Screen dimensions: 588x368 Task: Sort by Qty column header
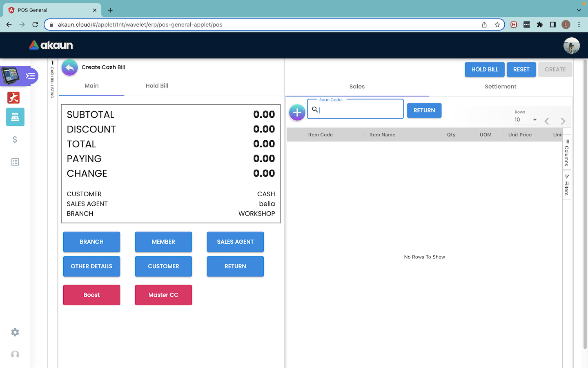(x=451, y=135)
